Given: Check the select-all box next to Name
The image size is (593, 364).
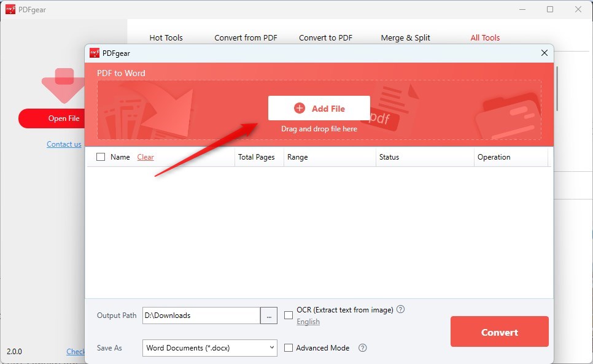Looking at the screenshot, I should click(x=101, y=157).
